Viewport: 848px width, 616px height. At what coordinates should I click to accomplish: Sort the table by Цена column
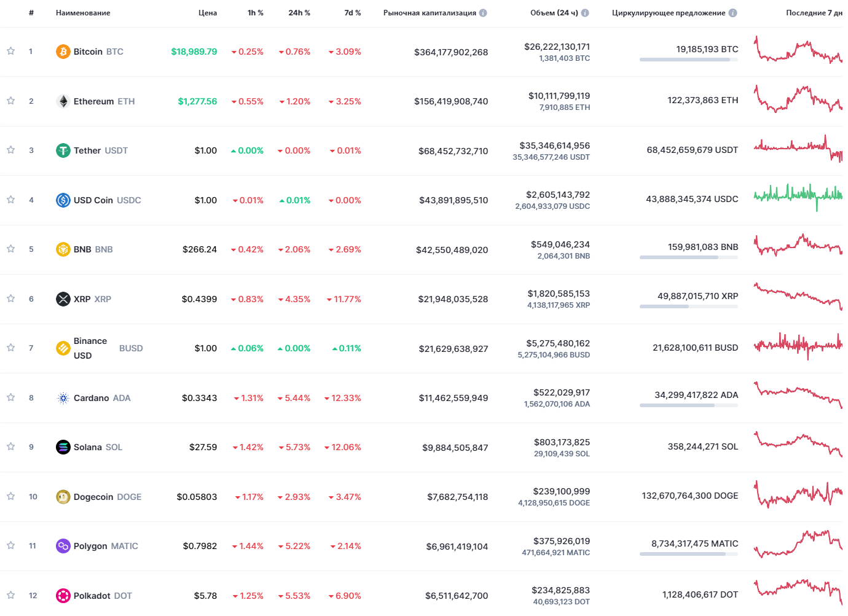click(208, 13)
